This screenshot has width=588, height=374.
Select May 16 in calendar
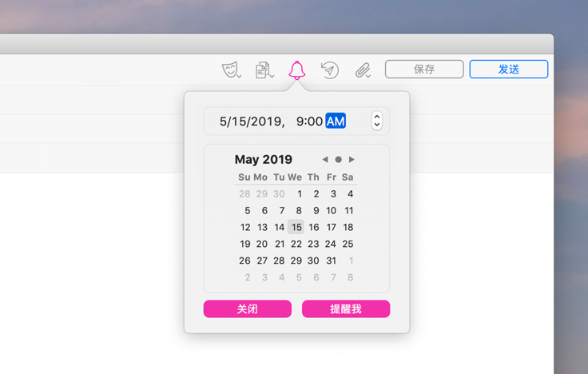pyautogui.click(x=313, y=227)
